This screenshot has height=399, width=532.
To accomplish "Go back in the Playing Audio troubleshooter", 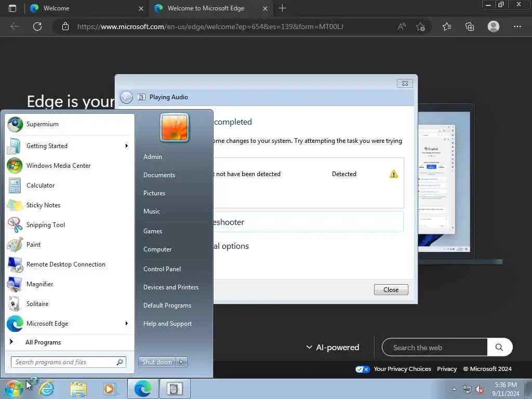I will pos(127,97).
